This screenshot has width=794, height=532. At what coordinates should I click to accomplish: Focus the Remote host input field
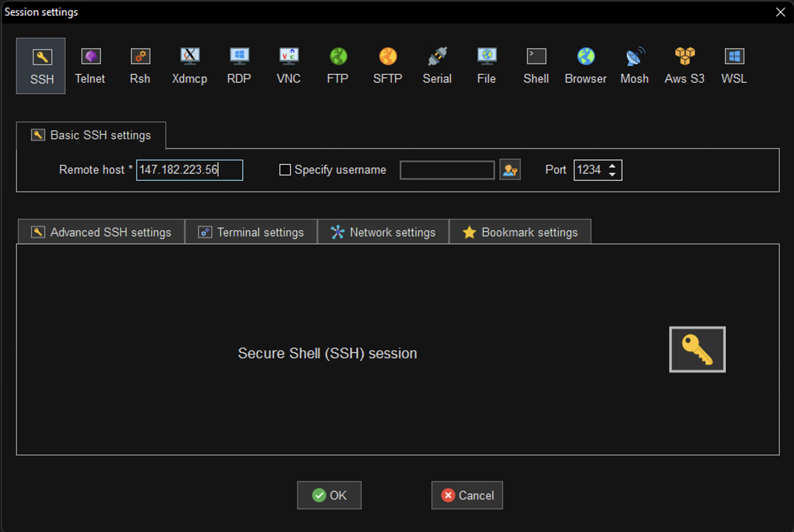click(x=190, y=170)
